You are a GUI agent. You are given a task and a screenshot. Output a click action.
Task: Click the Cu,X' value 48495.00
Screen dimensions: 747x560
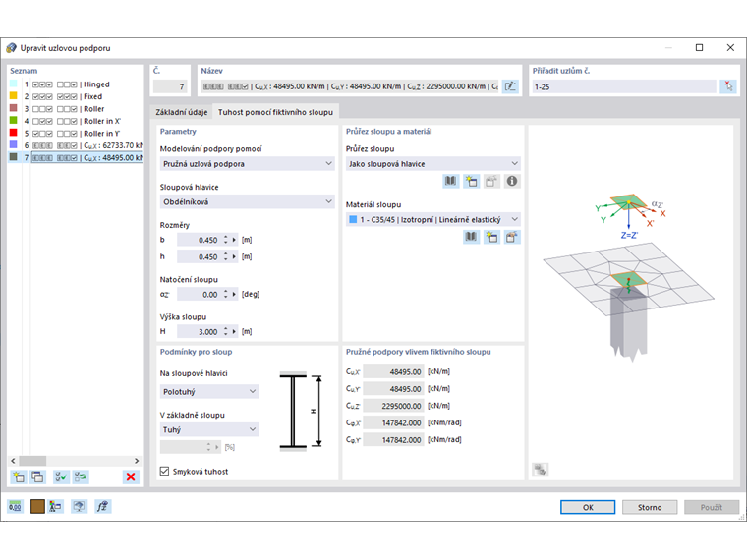coord(393,372)
